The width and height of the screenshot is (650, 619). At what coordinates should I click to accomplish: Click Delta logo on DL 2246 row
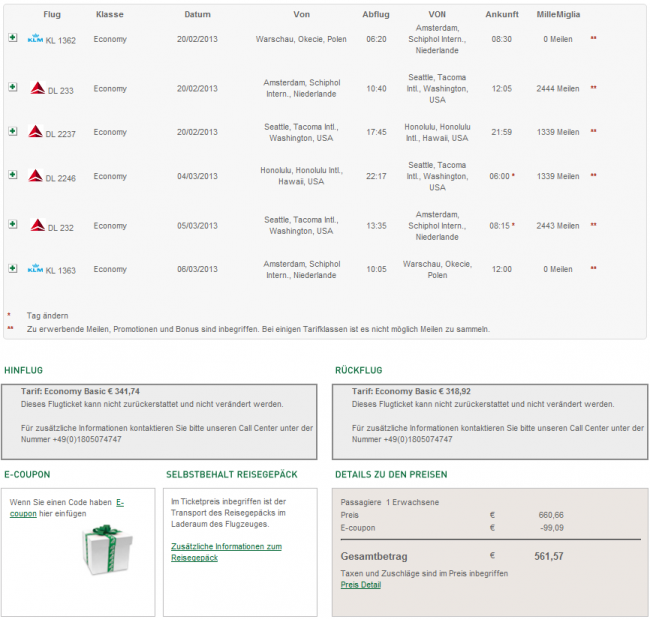[x=36, y=176]
